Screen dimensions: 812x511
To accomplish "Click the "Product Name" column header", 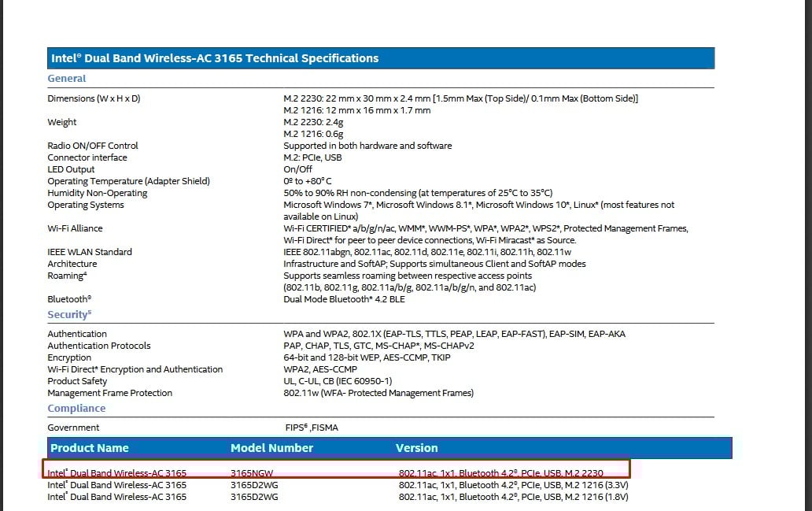I will (90, 448).
